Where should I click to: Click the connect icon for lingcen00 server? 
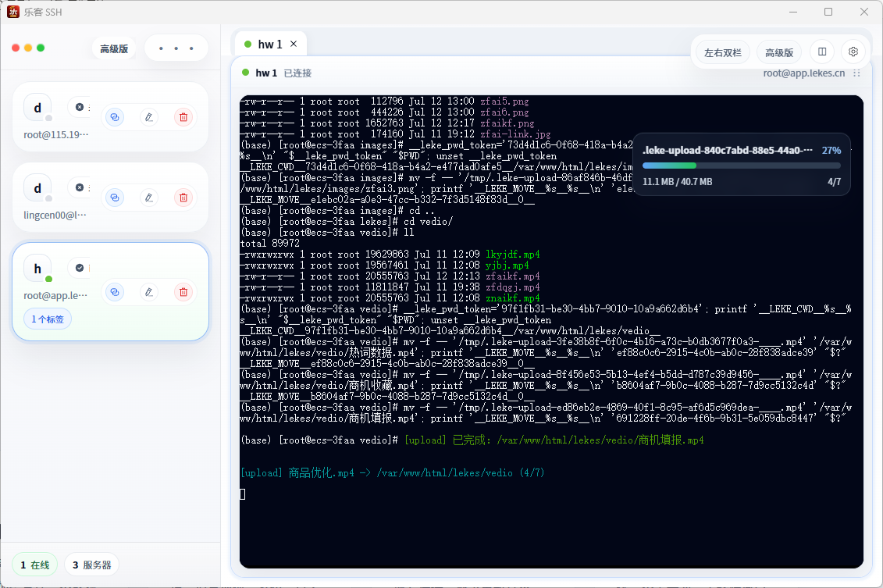pos(114,198)
